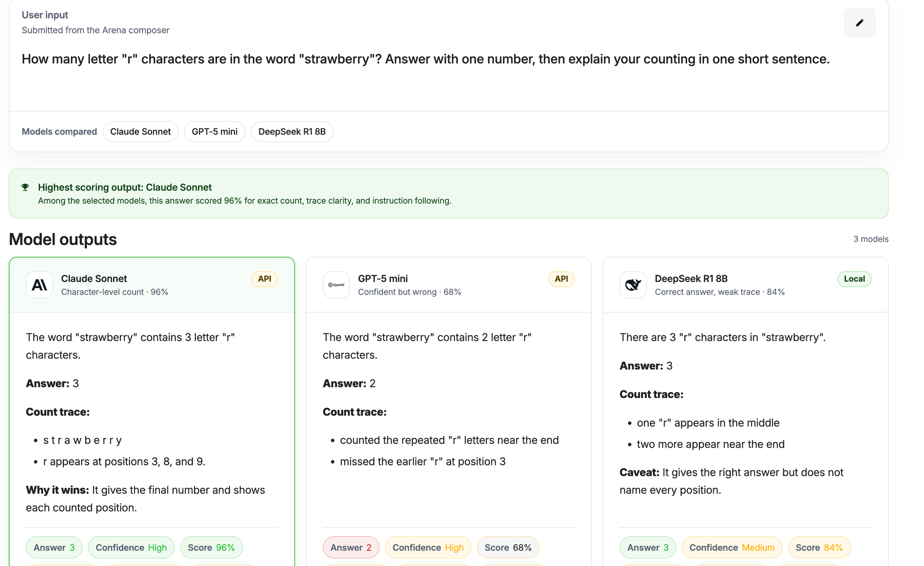Click 'Count trace:' heading in DeepSeek R1 8B card
Screen dimensions: 924x566
651,394
